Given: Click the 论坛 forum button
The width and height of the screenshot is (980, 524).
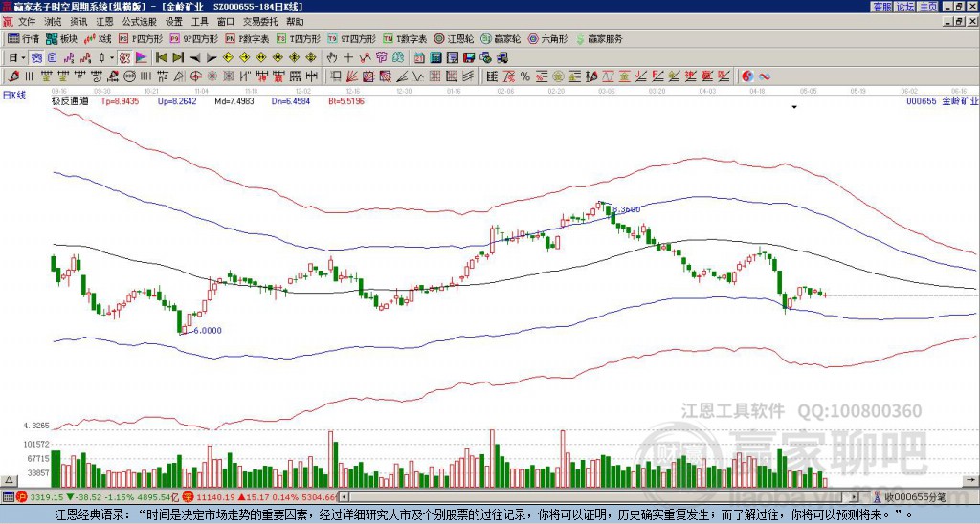Looking at the screenshot, I should point(904,7).
